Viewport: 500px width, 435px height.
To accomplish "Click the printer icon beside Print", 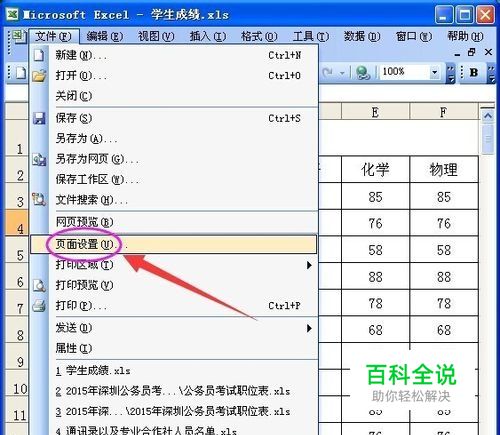I will [39, 305].
